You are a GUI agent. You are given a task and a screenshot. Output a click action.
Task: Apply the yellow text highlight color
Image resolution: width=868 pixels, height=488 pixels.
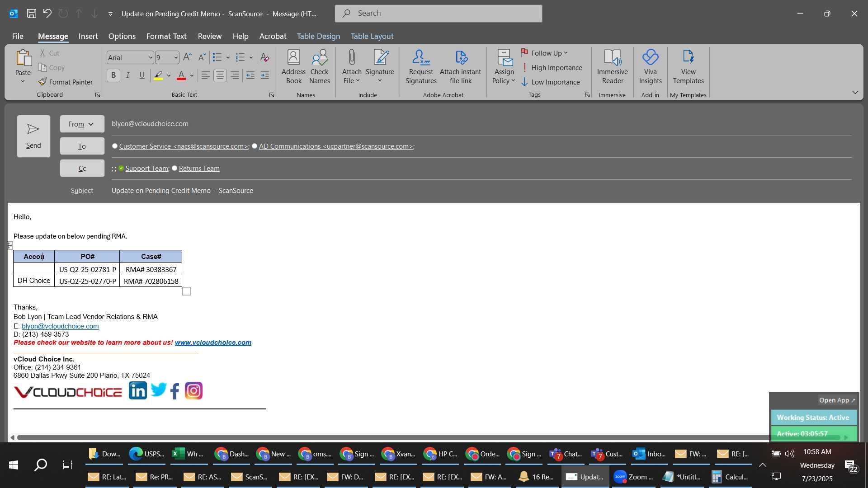[158, 75]
